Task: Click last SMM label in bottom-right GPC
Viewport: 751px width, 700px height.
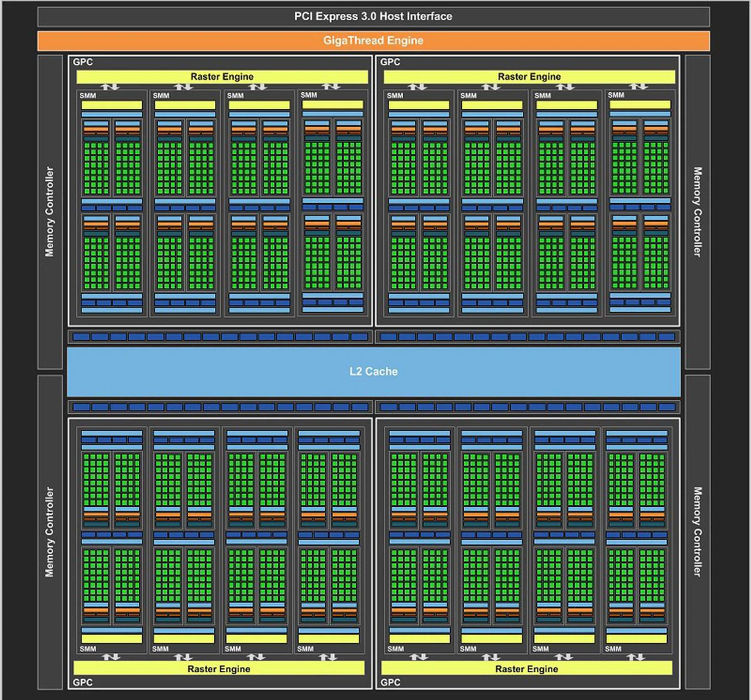Action: (x=613, y=649)
